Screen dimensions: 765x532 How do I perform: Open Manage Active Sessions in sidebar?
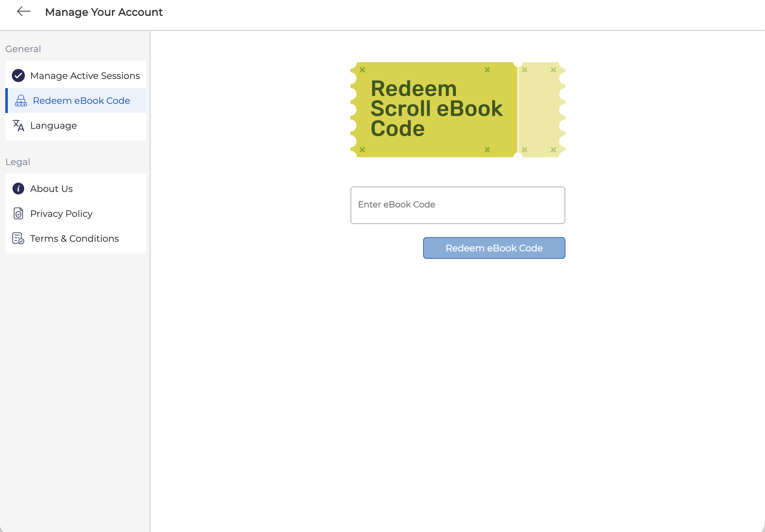coord(85,76)
